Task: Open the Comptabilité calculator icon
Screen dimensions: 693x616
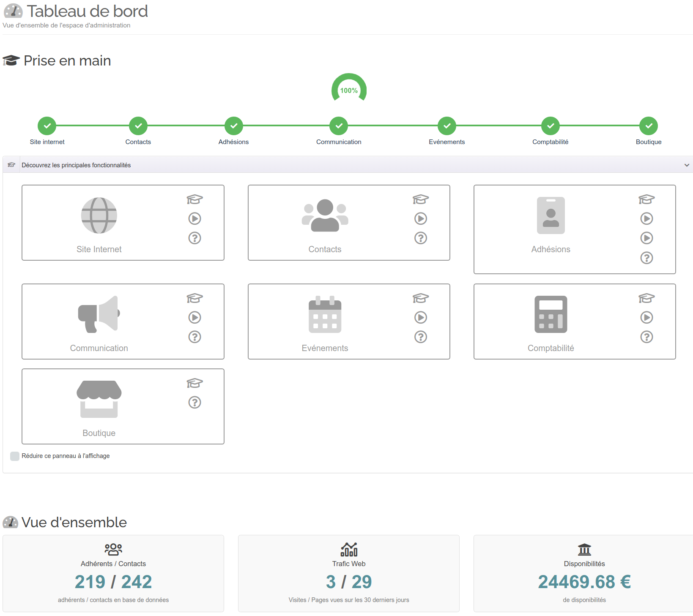Action: click(x=551, y=314)
